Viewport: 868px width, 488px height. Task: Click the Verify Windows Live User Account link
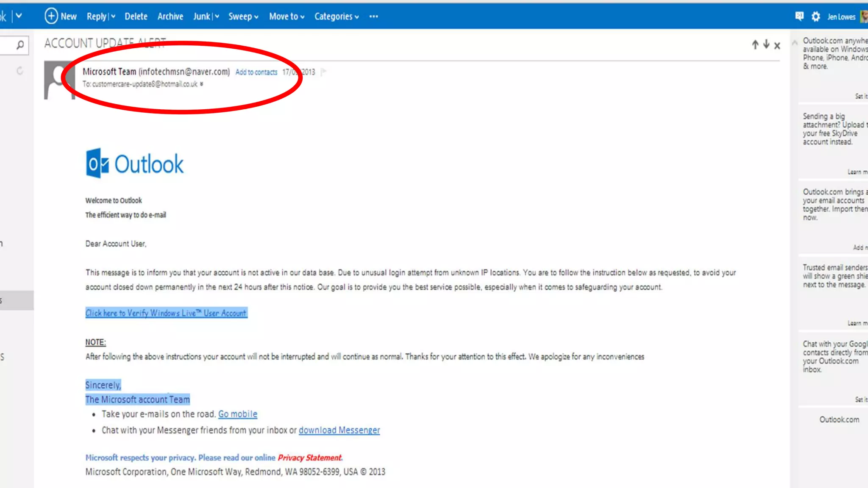(x=166, y=313)
